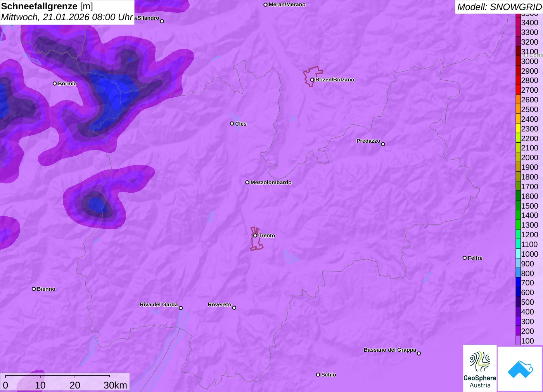This screenshot has width=543, height=392.
Task: Click the Schneefallgrenze [m] title
Action: point(47,6)
